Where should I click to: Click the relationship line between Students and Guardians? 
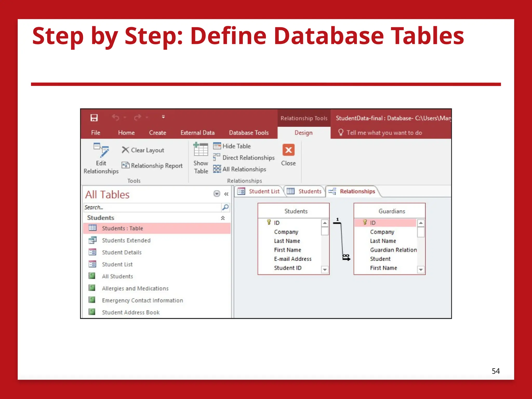(x=342, y=240)
